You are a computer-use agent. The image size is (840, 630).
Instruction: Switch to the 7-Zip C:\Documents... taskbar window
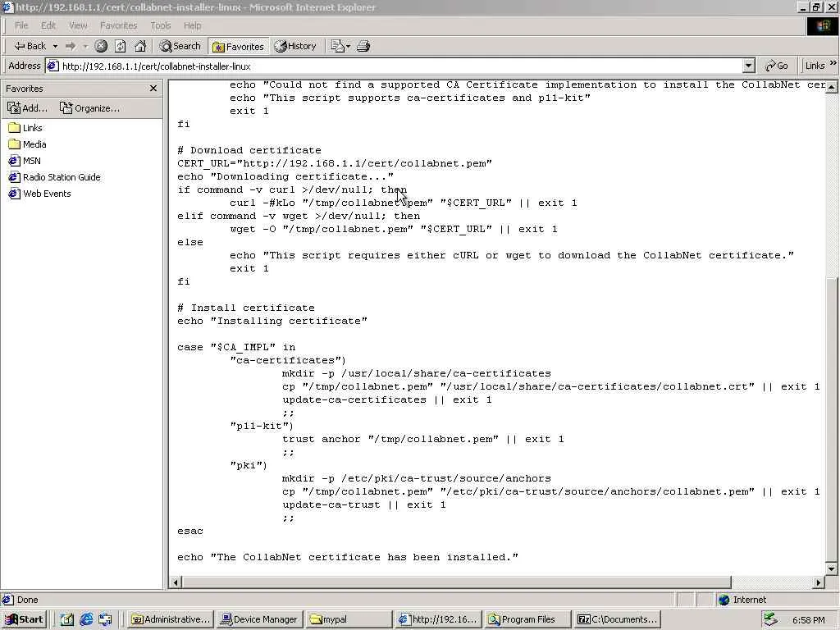tap(616, 619)
